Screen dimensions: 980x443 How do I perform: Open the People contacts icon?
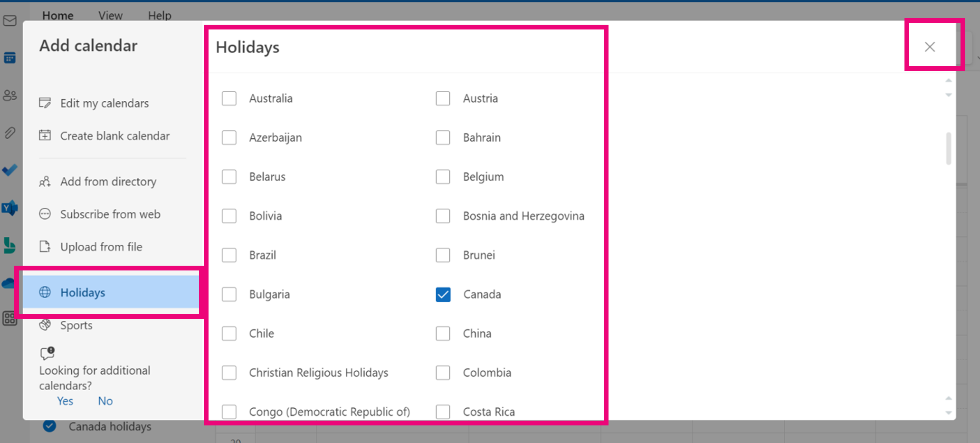coord(10,96)
